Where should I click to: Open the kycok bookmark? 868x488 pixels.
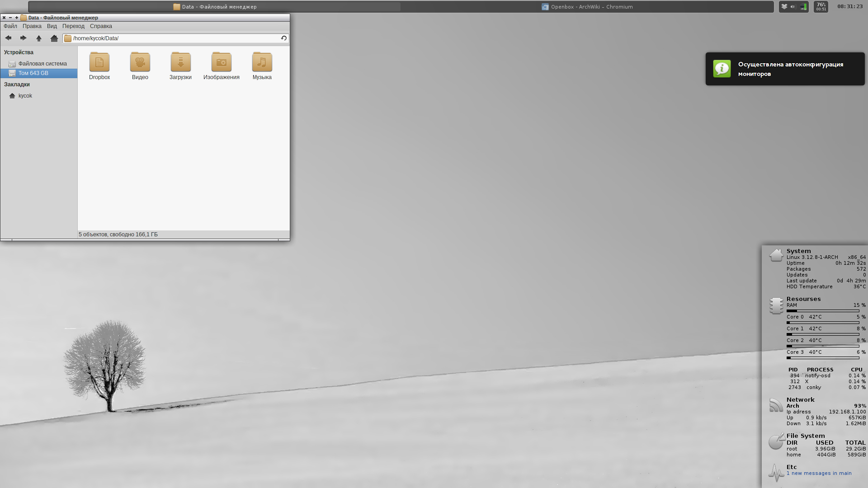25,96
